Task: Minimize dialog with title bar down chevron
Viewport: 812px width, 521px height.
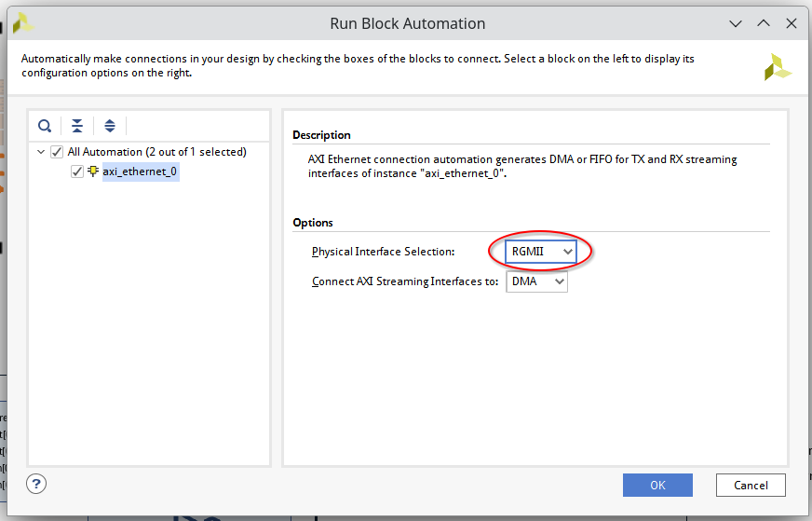Action: click(736, 23)
